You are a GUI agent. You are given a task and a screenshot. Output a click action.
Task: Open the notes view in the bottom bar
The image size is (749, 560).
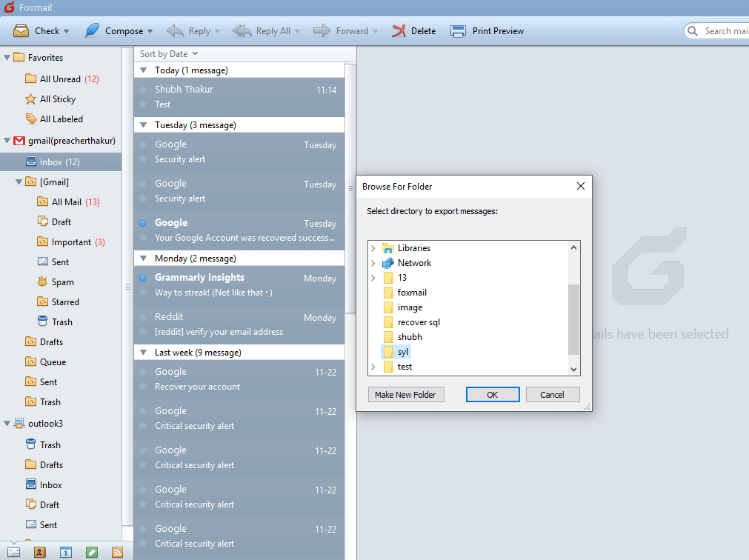91,552
